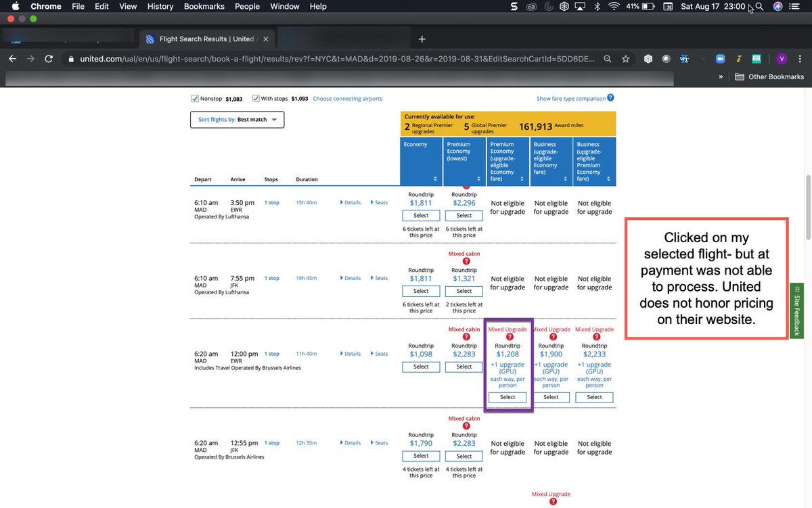Expand Seats for the 12:55 pm JFK flight

click(380, 443)
